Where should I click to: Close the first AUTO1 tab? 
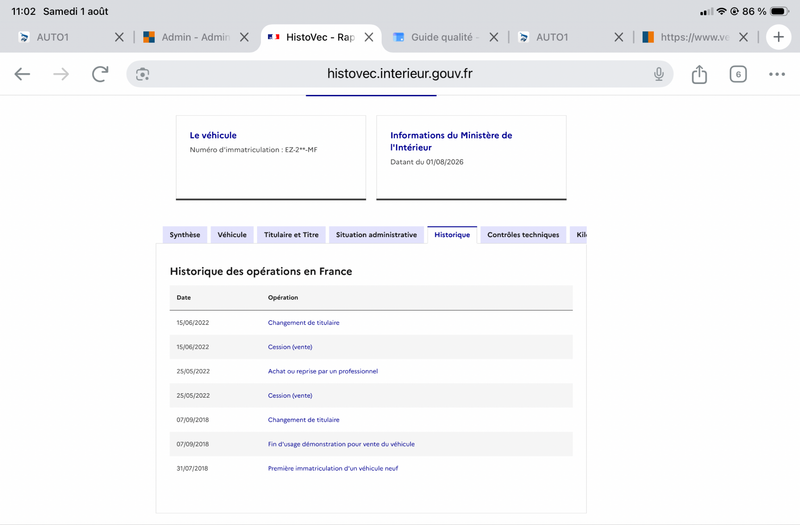pos(119,37)
